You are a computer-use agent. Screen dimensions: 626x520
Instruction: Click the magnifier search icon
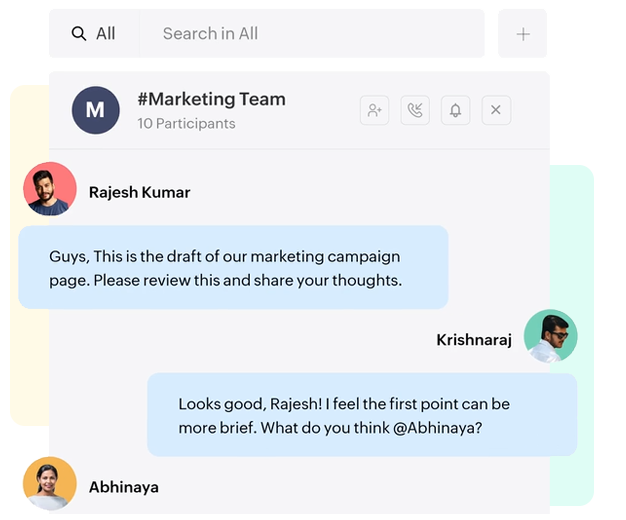79,34
